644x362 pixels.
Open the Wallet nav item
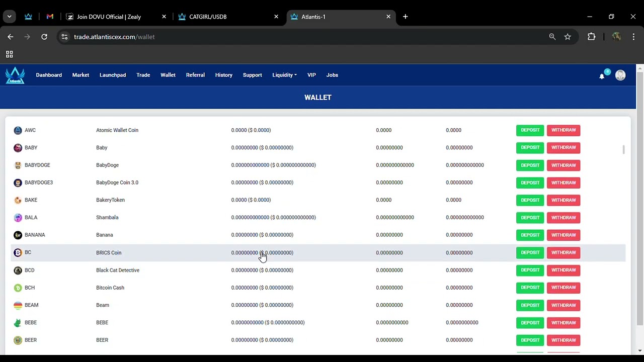click(x=168, y=75)
